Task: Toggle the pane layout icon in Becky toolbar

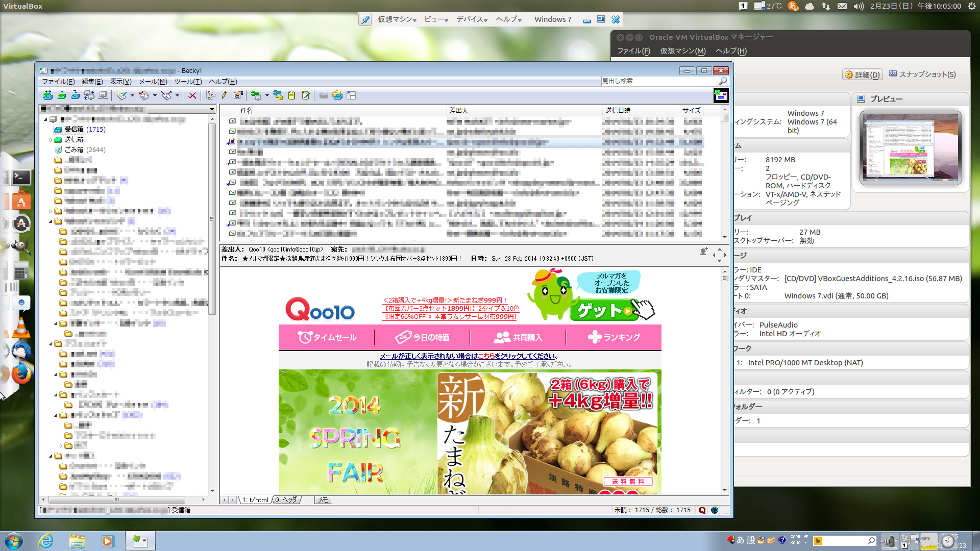Action: pos(351,95)
